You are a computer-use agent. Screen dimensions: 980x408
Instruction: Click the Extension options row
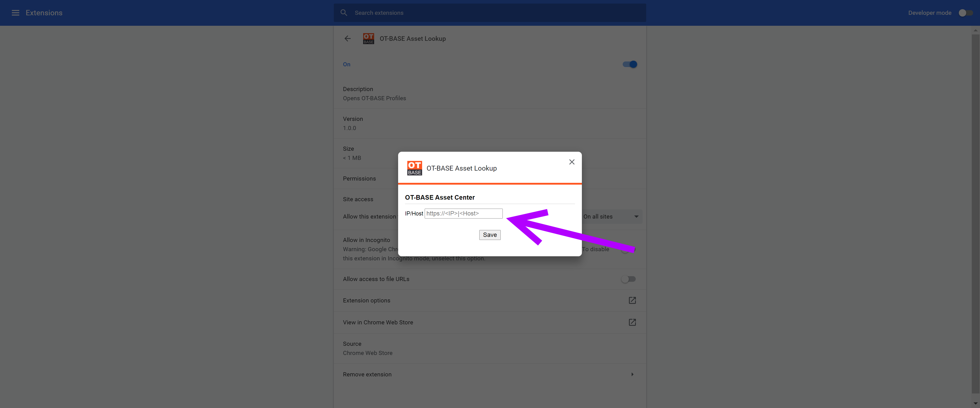[x=490, y=300]
